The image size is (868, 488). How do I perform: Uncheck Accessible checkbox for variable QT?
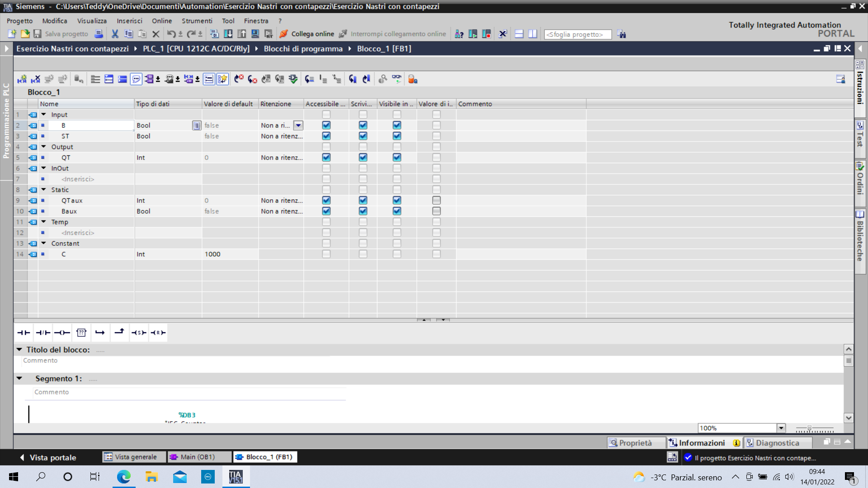pyautogui.click(x=326, y=157)
